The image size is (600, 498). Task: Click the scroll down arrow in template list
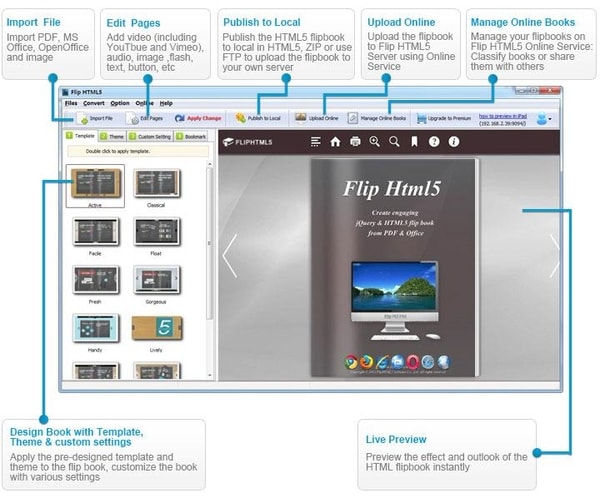click(210, 376)
